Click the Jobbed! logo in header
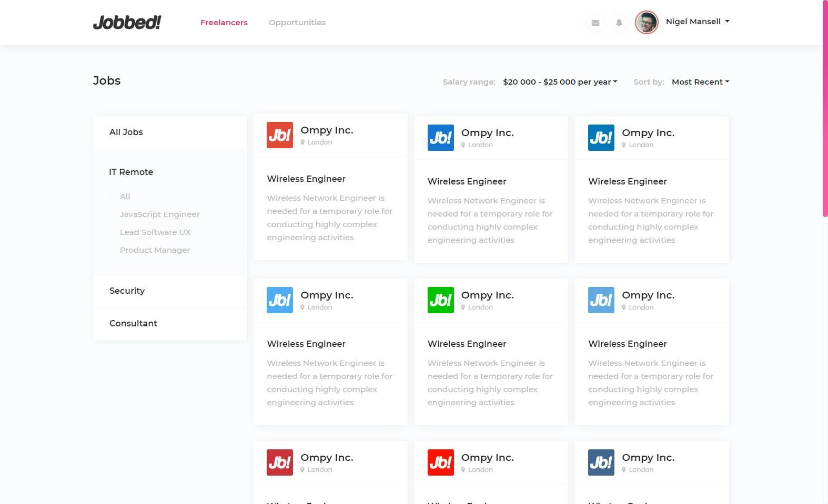 coord(127,23)
